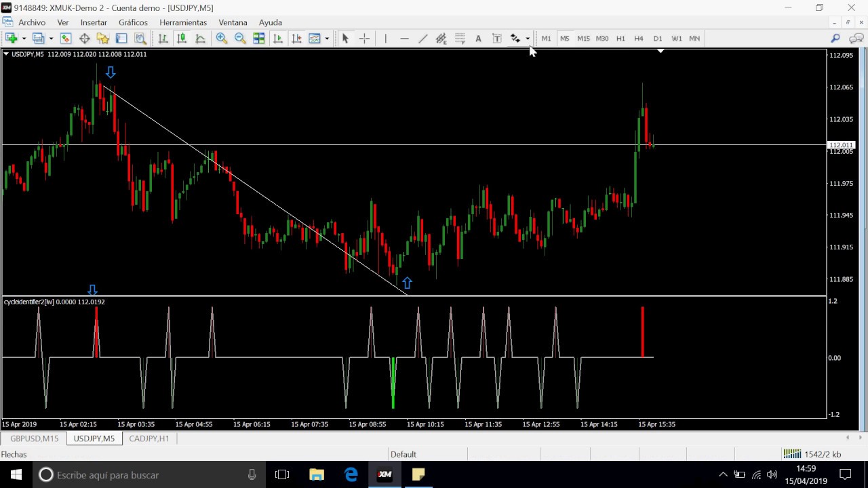Open the Herramientas menu
The height and width of the screenshot is (488, 868).
[183, 22]
